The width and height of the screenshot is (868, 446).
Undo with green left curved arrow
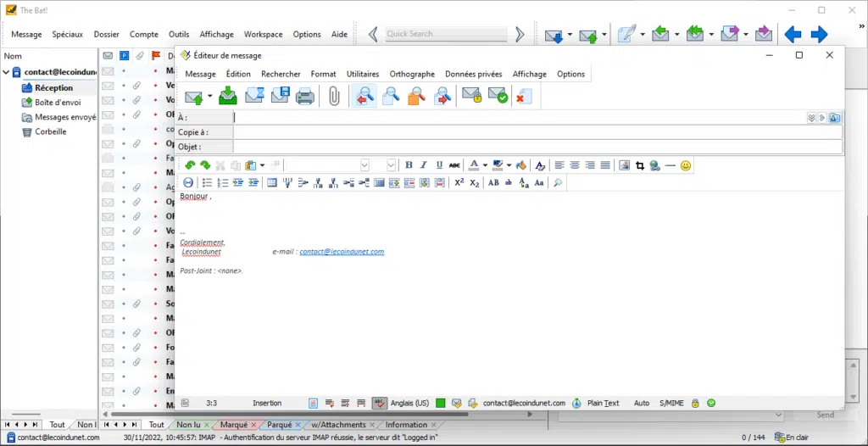pyautogui.click(x=190, y=165)
